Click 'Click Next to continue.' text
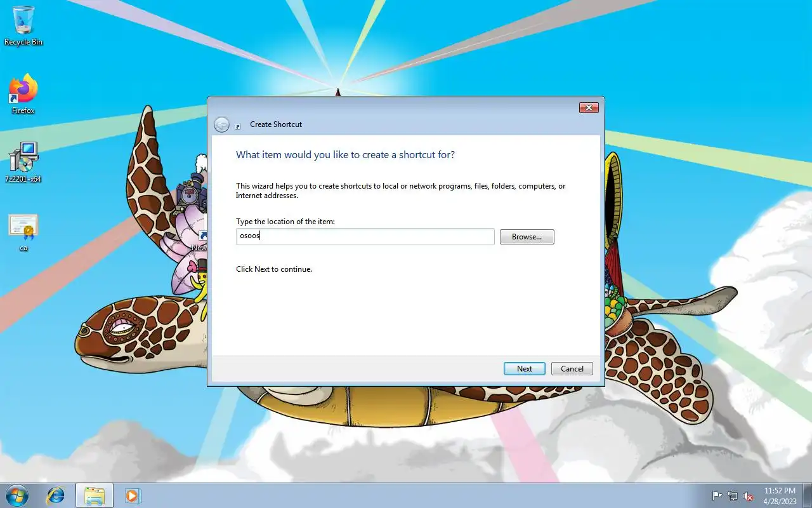This screenshot has height=508, width=812. 274,269
